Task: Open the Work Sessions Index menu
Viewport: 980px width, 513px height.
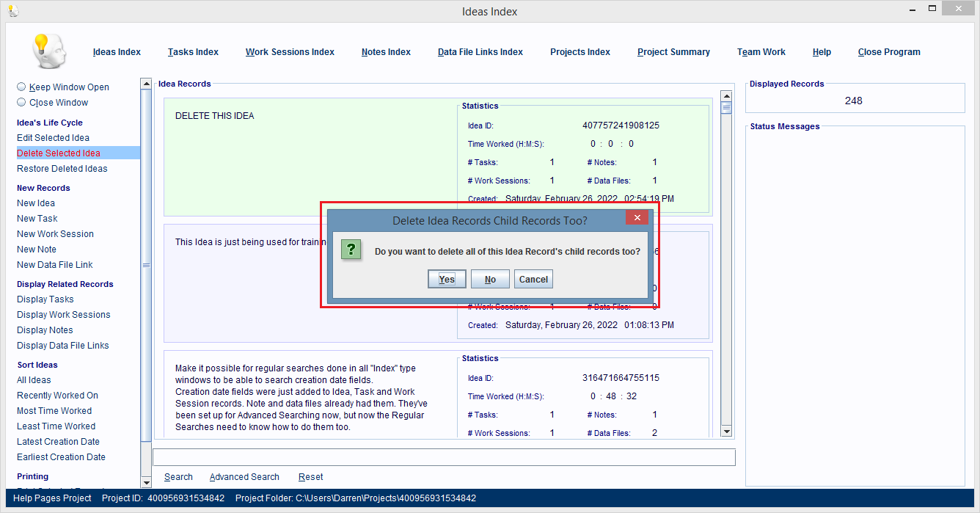Action: coord(290,52)
